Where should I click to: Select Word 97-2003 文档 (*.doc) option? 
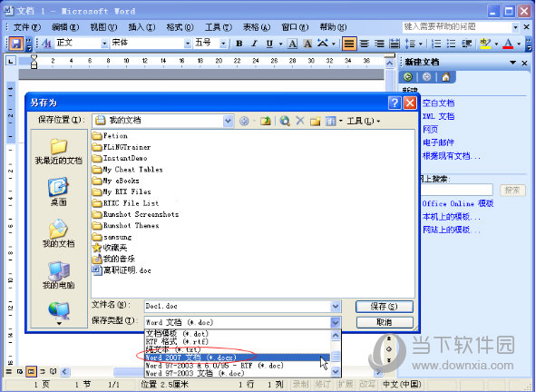click(238, 373)
